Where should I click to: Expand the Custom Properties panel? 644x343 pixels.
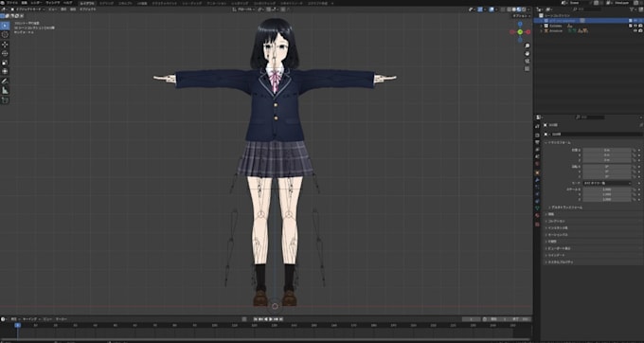[x=593, y=262]
